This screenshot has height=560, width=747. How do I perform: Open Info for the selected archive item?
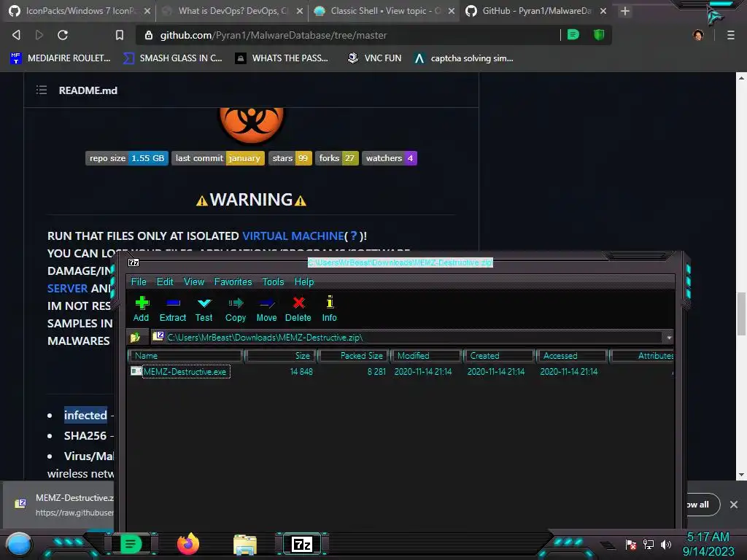point(329,309)
